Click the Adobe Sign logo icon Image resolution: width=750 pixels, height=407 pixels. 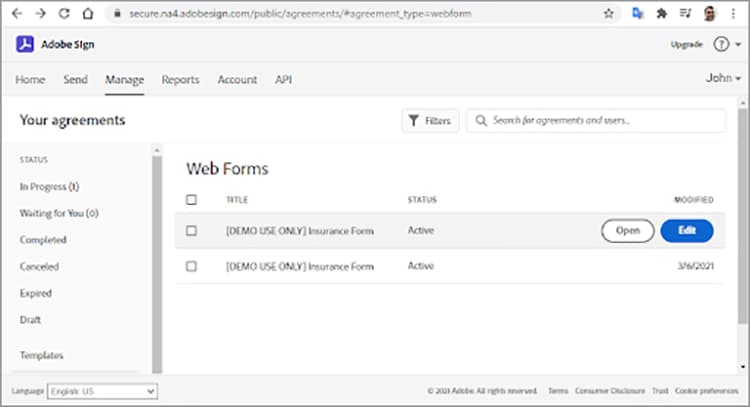(25, 44)
